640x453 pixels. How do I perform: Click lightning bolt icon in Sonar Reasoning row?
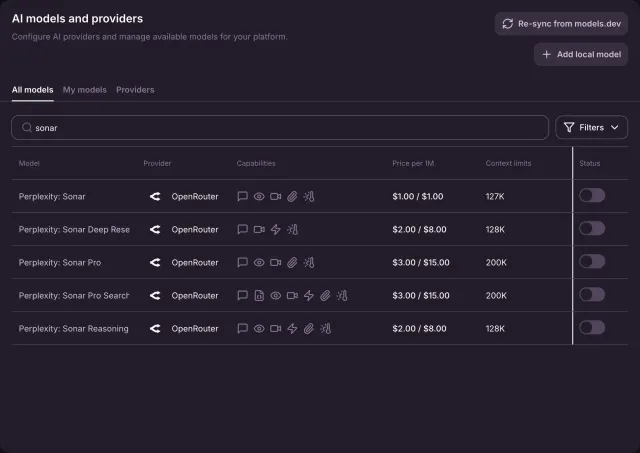point(292,329)
